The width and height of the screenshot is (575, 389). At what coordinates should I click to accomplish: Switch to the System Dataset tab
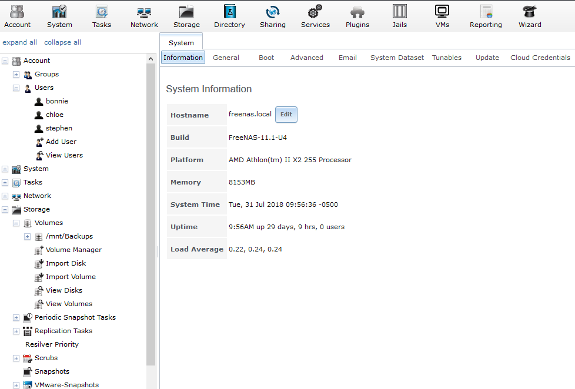coord(397,58)
